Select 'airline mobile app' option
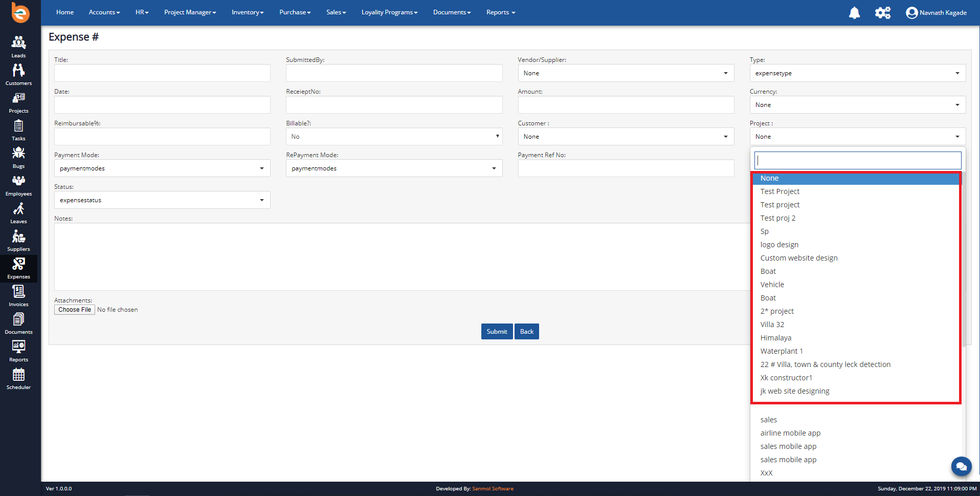 pos(856,433)
